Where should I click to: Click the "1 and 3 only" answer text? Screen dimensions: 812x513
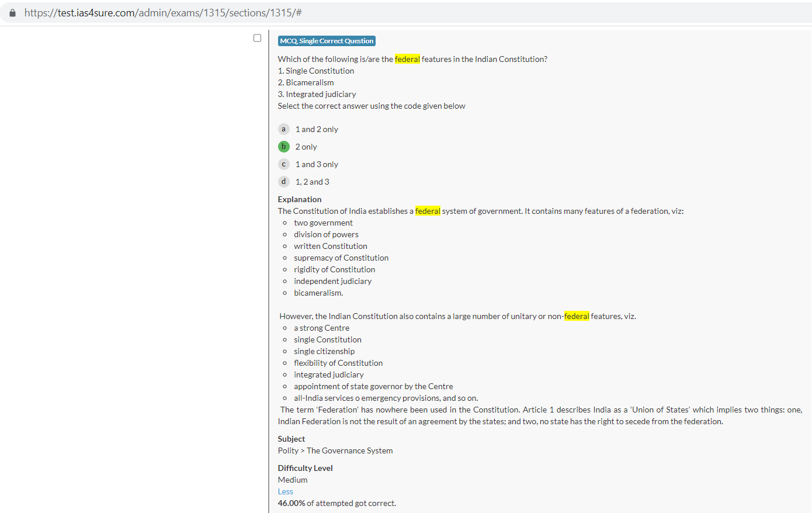pos(317,164)
